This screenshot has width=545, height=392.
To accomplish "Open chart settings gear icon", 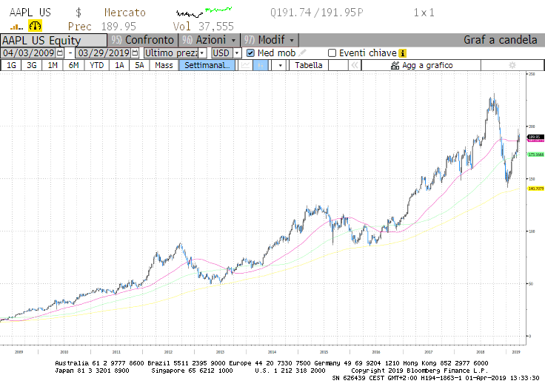I will [512, 65].
